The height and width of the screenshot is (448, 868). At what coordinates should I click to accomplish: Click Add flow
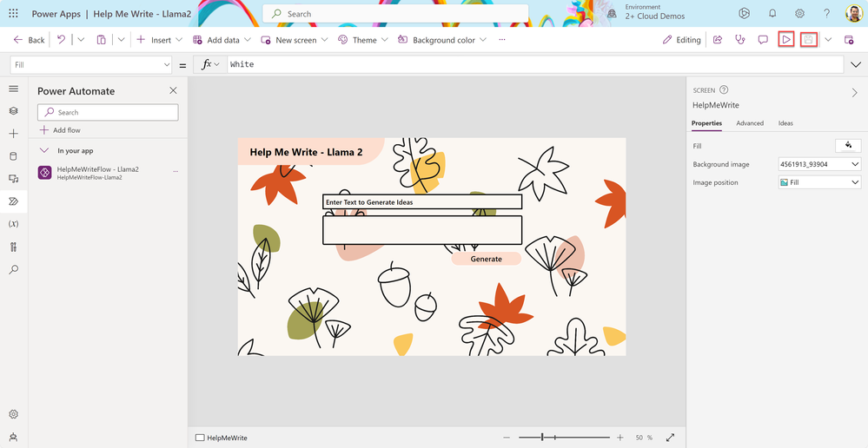click(60, 130)
